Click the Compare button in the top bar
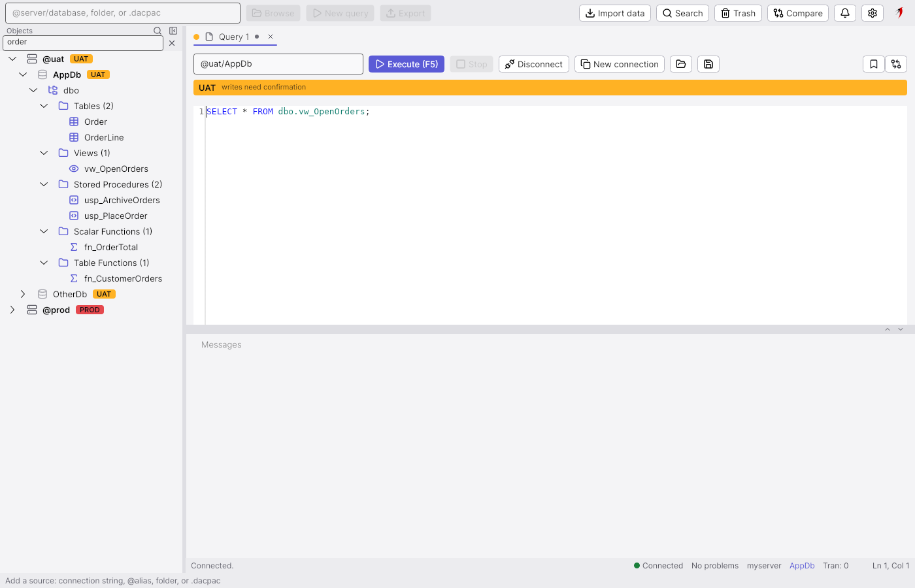The height and width of the screenshot is (588, 915). [x=798, y=13]
